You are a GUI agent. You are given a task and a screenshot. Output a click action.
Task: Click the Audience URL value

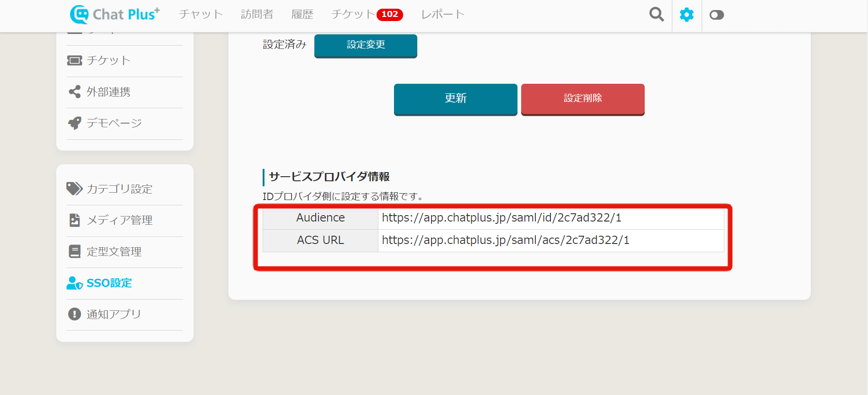501,218
